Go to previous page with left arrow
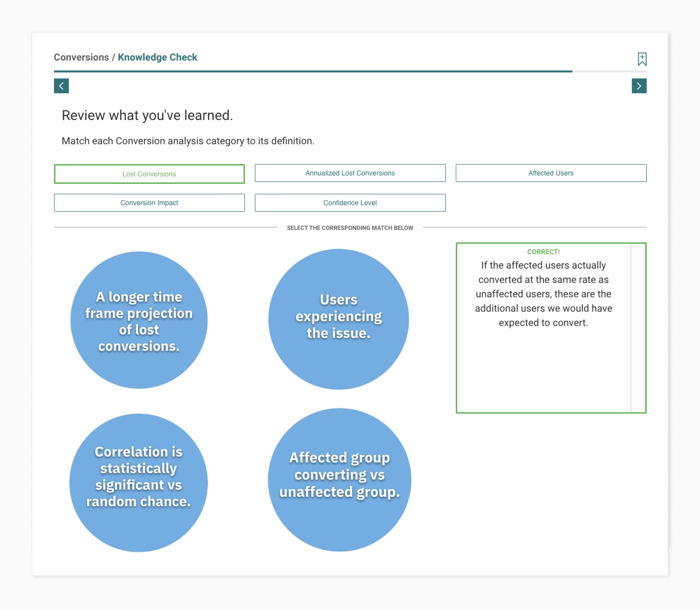Screen dimensions: 700x610 click(61, 86)
